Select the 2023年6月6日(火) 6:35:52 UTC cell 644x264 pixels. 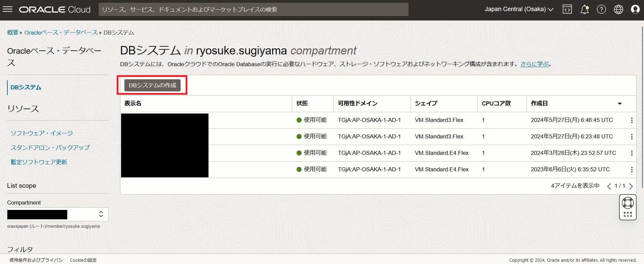coord(570,169)
